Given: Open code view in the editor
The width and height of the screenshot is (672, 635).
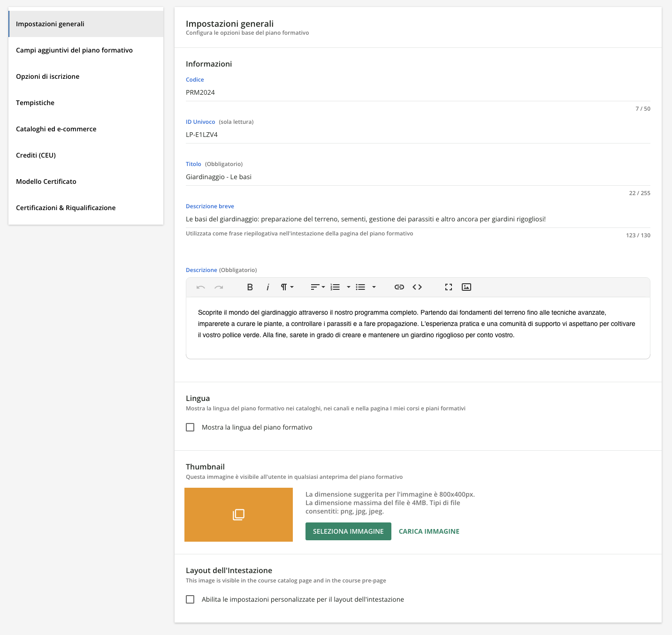Looking at the screenshot, I should (417, 287).
